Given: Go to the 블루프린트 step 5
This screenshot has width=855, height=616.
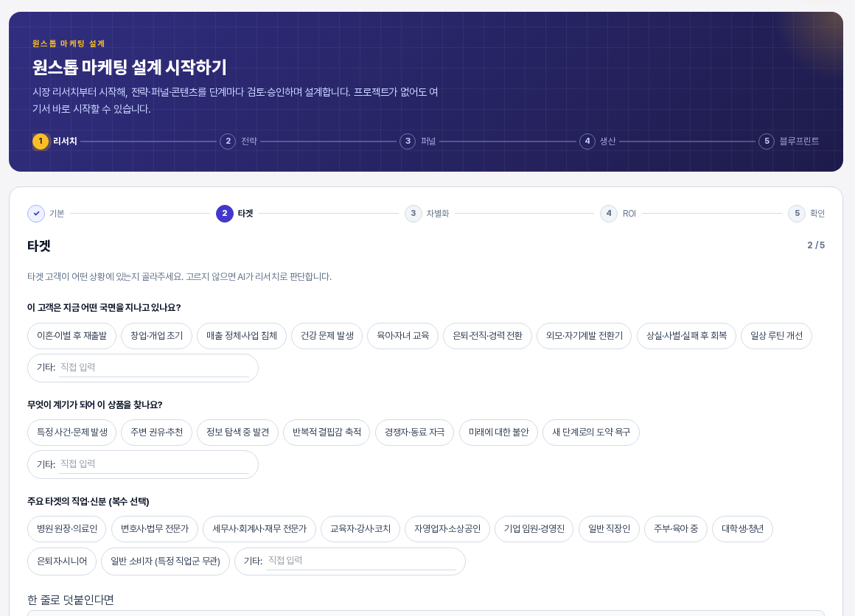Looking at the screenshot, I should (789, 141).
